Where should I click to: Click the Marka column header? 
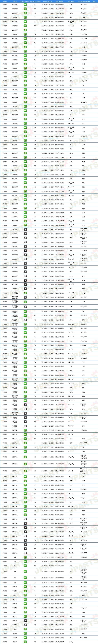5,1
